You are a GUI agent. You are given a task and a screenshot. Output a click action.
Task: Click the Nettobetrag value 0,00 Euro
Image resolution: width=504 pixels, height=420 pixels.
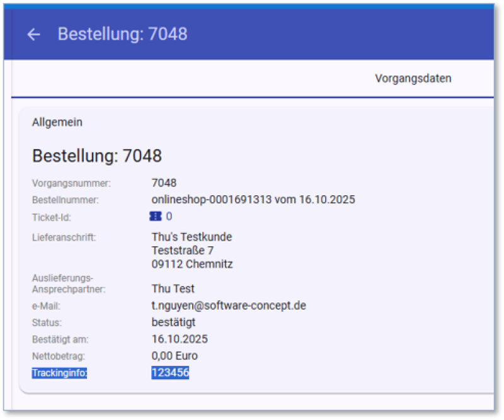[x=175, y=356]
